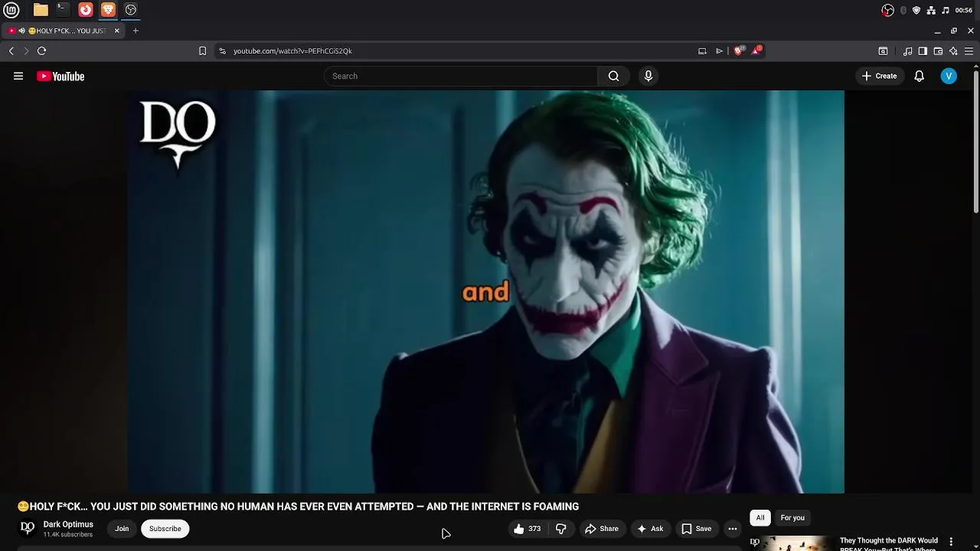Close the HOLY F*CK YouTube tab
The image size is (980, 551).
[x=117, y=31]
